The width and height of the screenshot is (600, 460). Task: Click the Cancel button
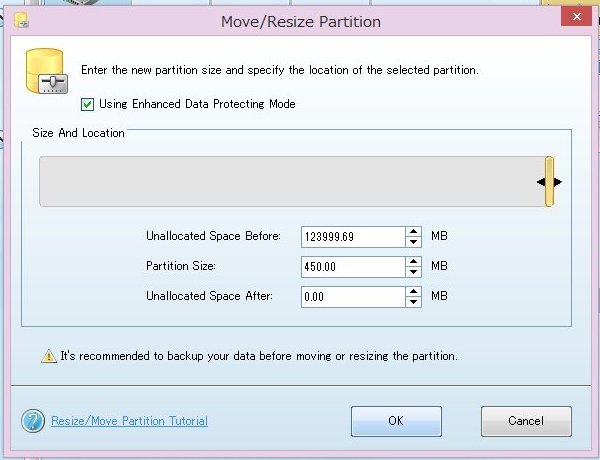526,421
